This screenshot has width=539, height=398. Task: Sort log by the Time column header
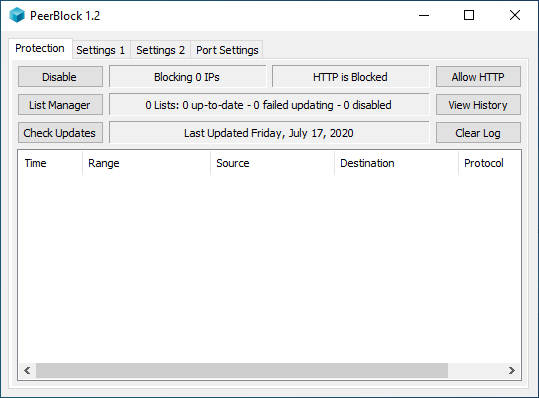pyautogui.click(x=50, y=163)
